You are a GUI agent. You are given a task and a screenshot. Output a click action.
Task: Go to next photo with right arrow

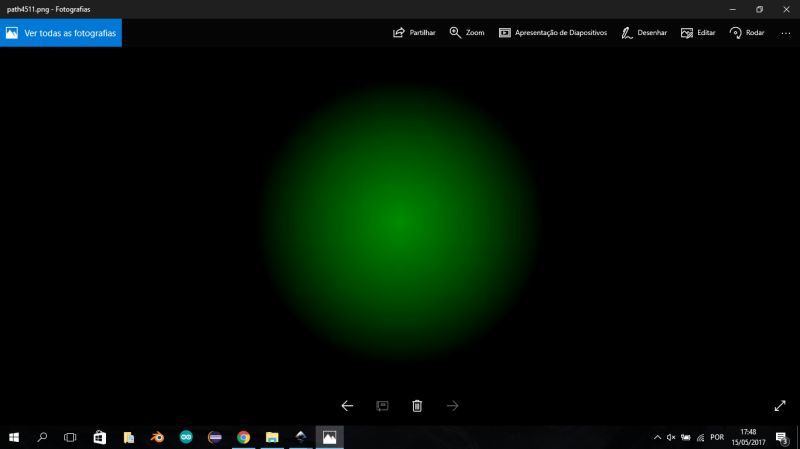point(452,406)
